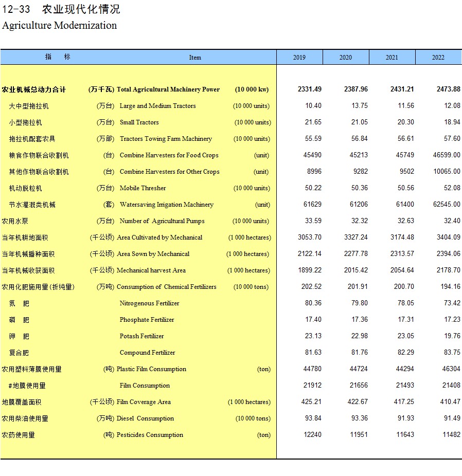Click 'Mechanical harvest Area' label
This screenshot has width=462, height=476.
coord(151,270)
